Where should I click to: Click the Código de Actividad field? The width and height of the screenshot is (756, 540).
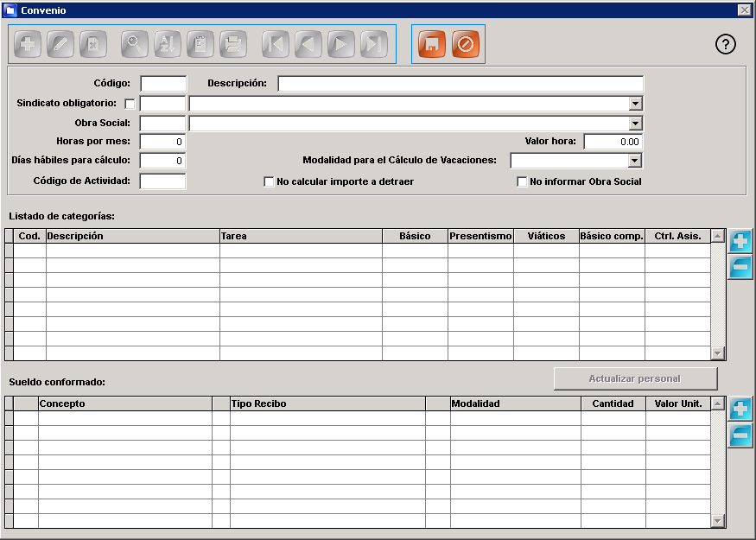click(162, 181)
